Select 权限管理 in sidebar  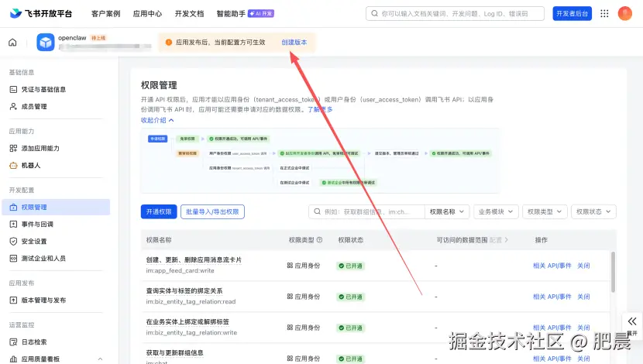pyautogui.click(x=56, y=207)
